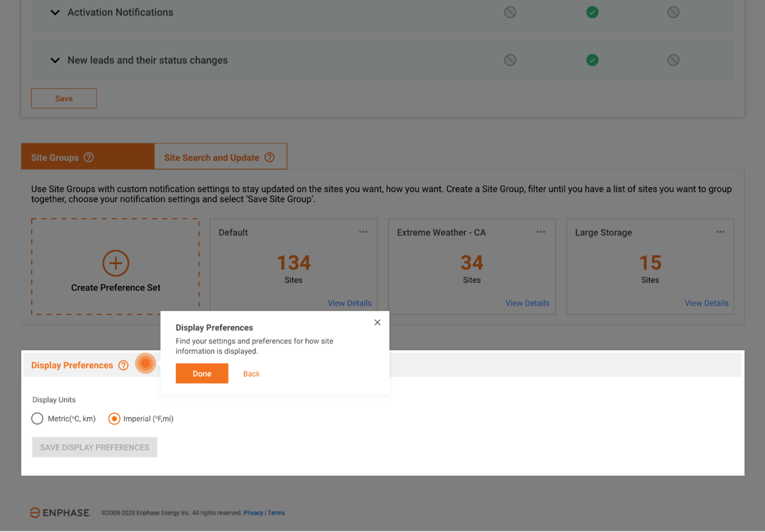
Task: Open the ellipsis menu on Default card
Action: click(x=363, y=231)
